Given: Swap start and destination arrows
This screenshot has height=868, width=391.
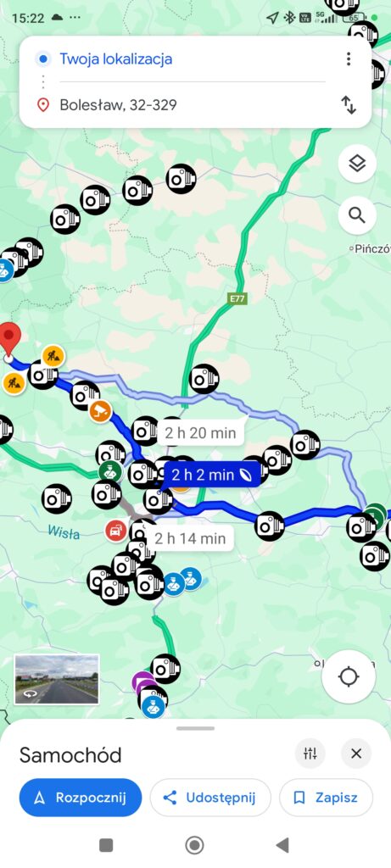Looking at the screenshot, I should coord(349,104).
